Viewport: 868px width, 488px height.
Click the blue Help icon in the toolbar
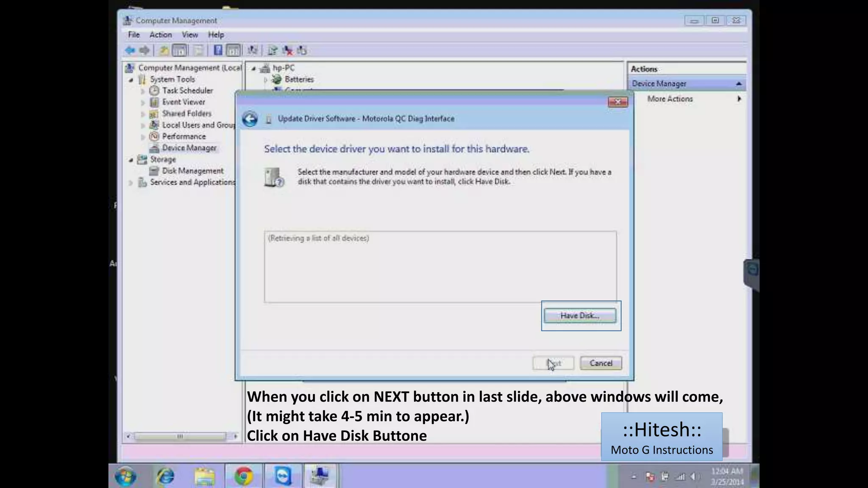click(x=218, y=50)
